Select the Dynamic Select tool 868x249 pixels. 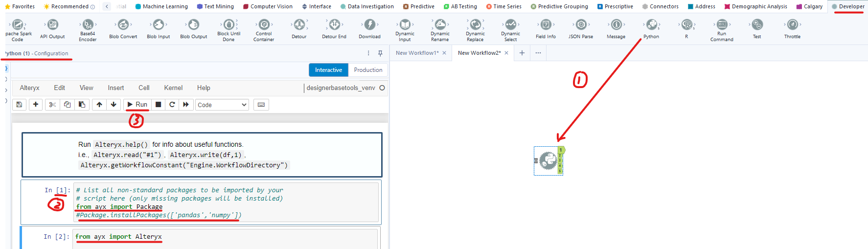tap(510, 30)
